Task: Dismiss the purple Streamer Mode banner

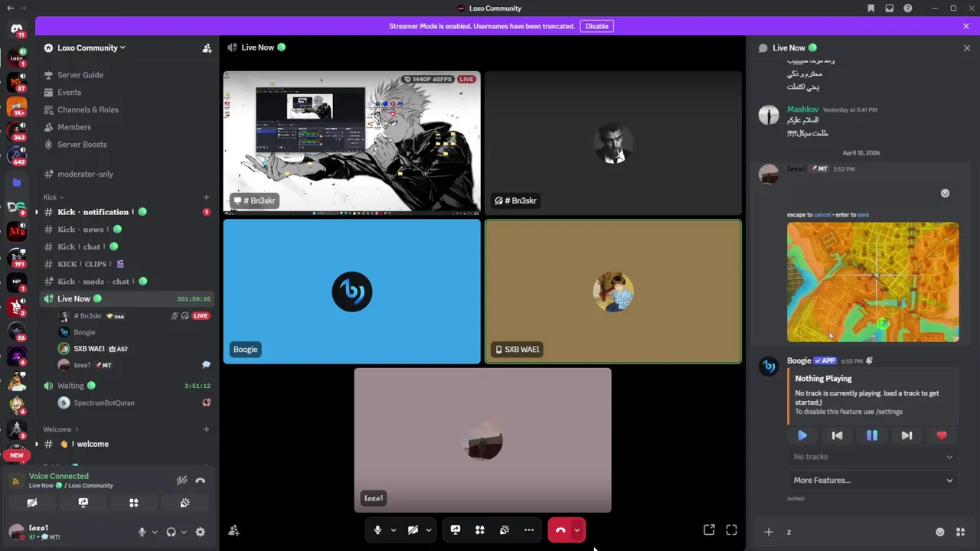Action: [966, 26]
